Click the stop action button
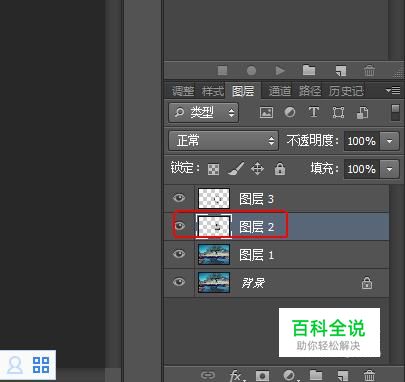 point(222,70)
